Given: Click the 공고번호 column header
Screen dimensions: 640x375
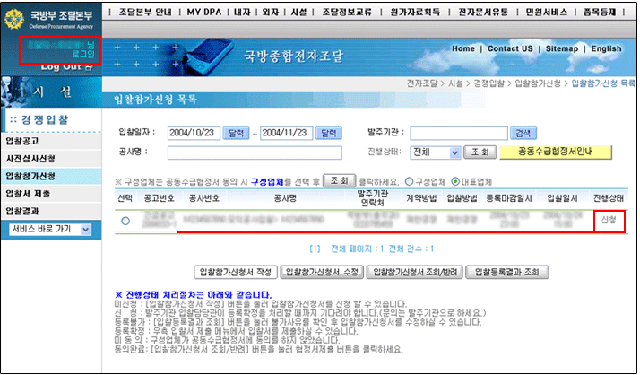Looking at the screenshot, I should [x=159, y=198].
